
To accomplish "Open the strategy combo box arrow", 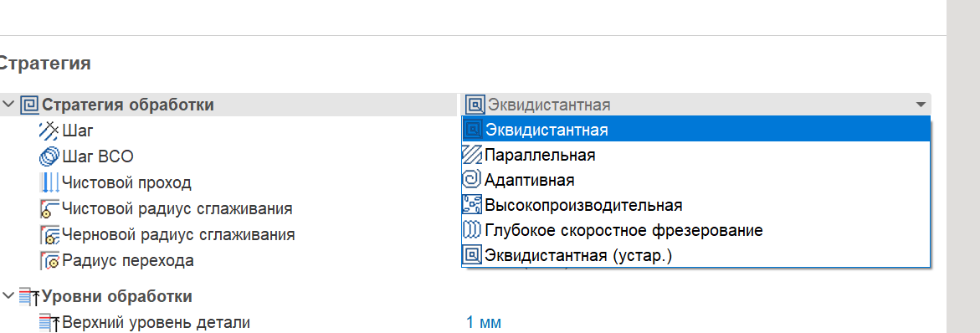I will pos(920,105).
